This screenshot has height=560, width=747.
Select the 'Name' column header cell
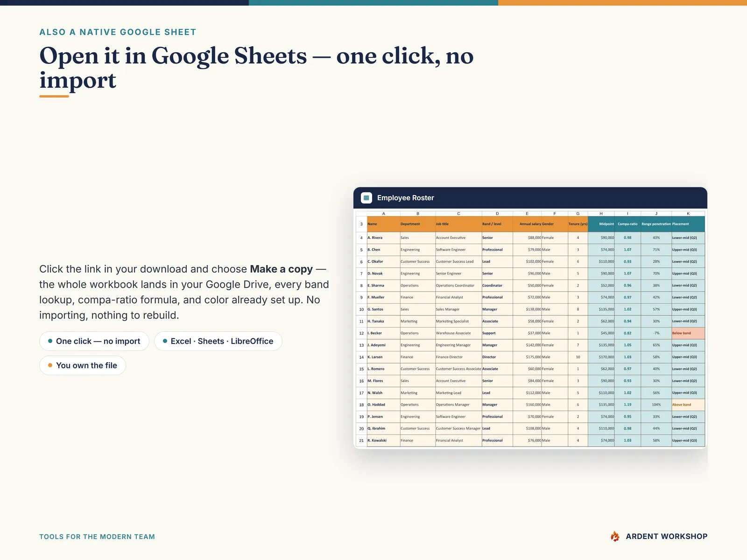coord(383,224)
